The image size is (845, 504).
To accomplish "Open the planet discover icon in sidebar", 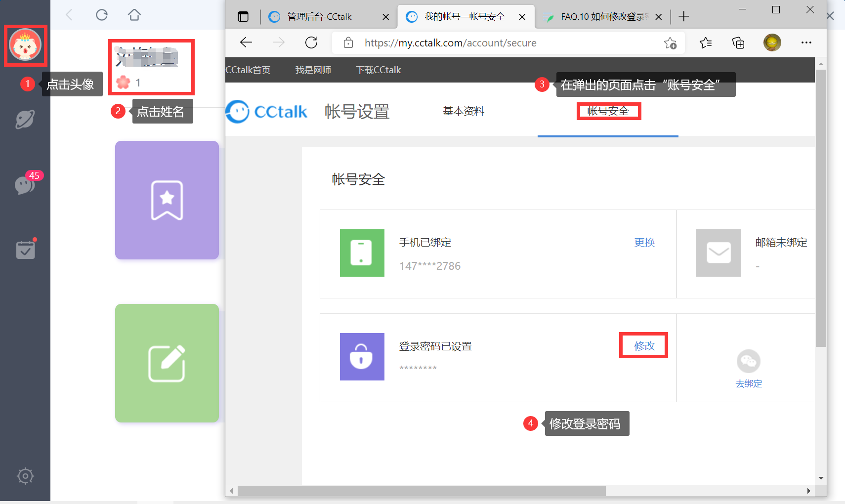I will (25, 120).
